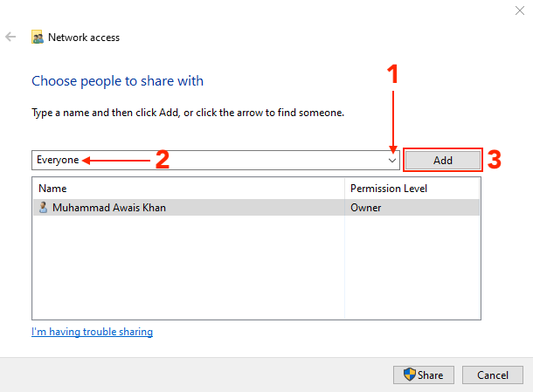This screenshot has height=392, width=533.
Task: Cancel the sharing dialog
Action: pyautogui.click(x=493, y=375)
